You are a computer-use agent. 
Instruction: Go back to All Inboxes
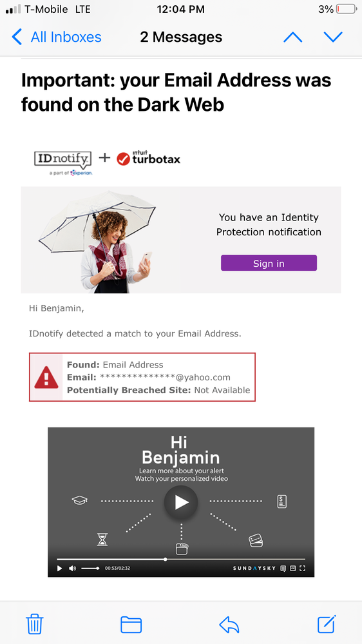[57, 37]
